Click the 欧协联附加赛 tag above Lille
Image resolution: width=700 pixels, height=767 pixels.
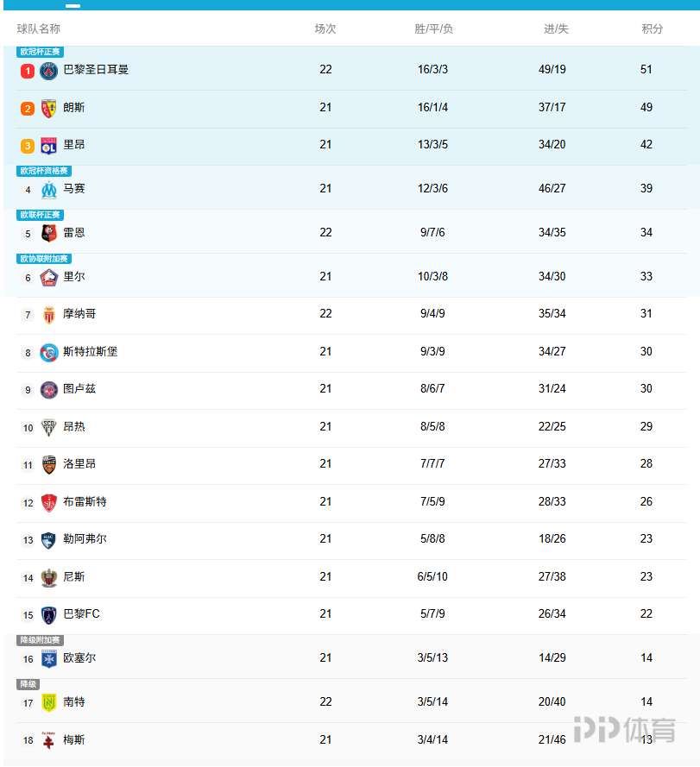click(44, 259)
